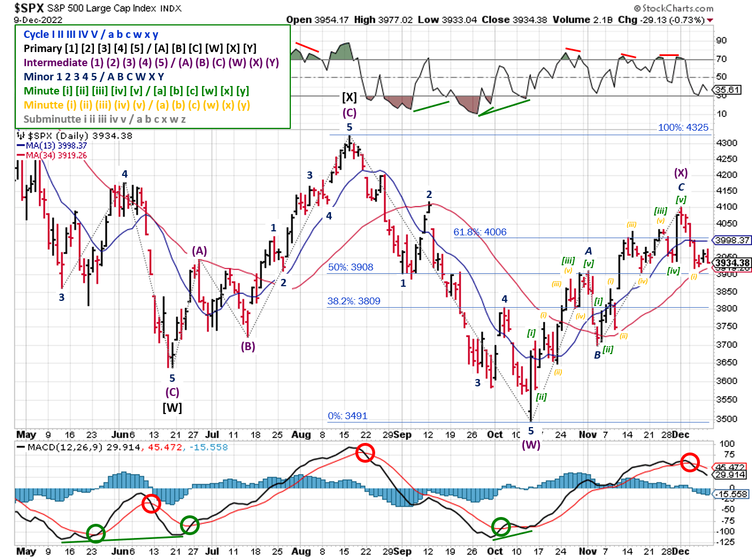The image size is (752, 560).
Task: Click the 61.8%: 4006 Fibonacci label
Action: pos(480,232)
